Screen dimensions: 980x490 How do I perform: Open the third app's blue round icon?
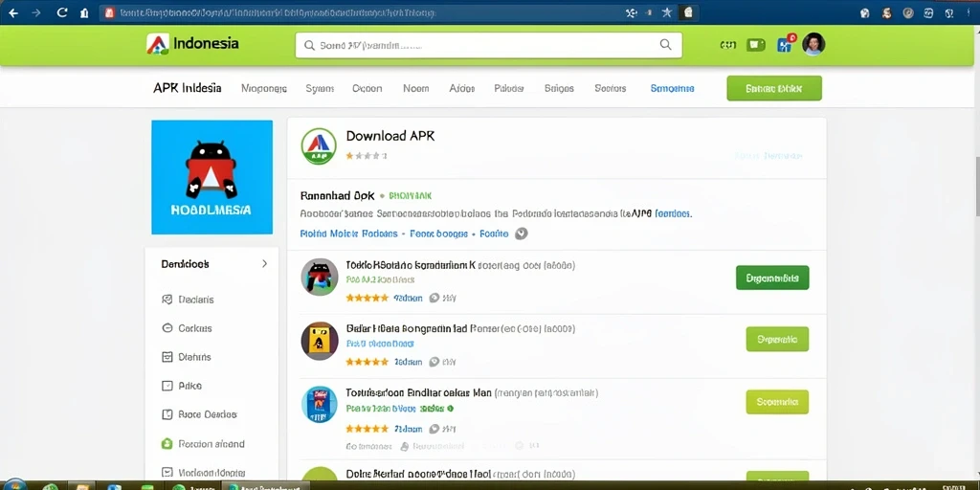click(320, 404)
